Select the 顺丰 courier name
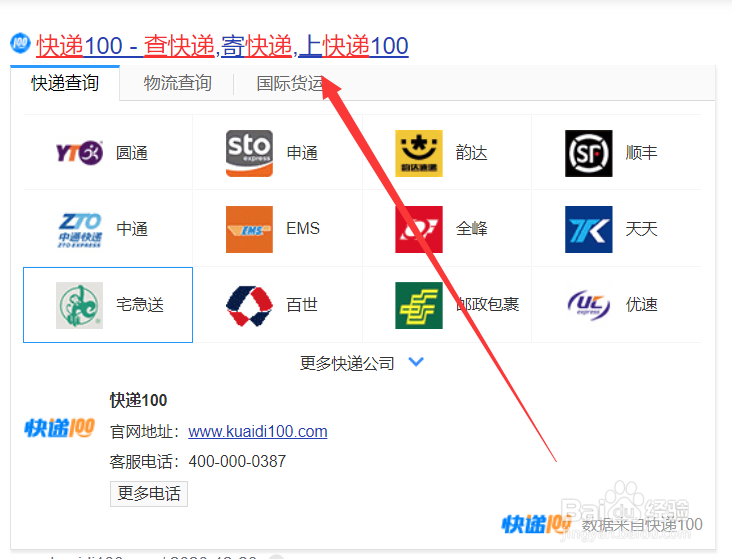 [x=641, y=153]
